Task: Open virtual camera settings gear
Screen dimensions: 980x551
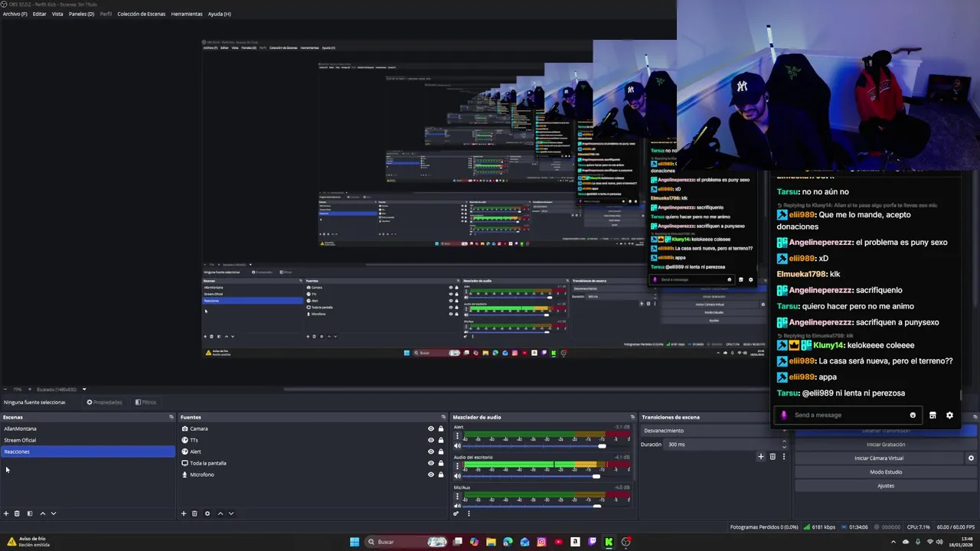Action: coord(971,458)
